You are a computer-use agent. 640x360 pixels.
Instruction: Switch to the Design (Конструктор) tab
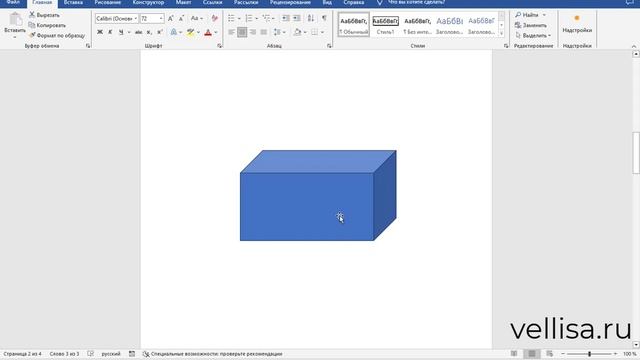pyautogui.click(x=149, y=2)
